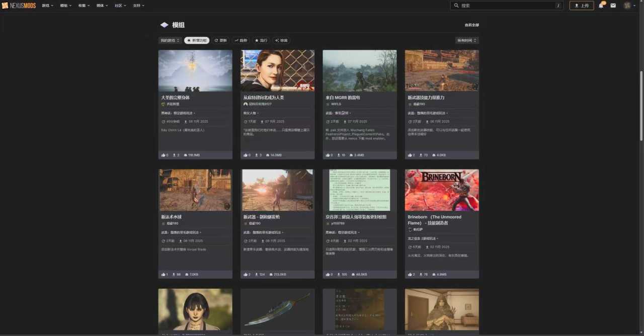Click the author avatar on 大圣的完整身体 card
Image resolution: width=644 pixels, height=336 pixels.
point(163,104)
